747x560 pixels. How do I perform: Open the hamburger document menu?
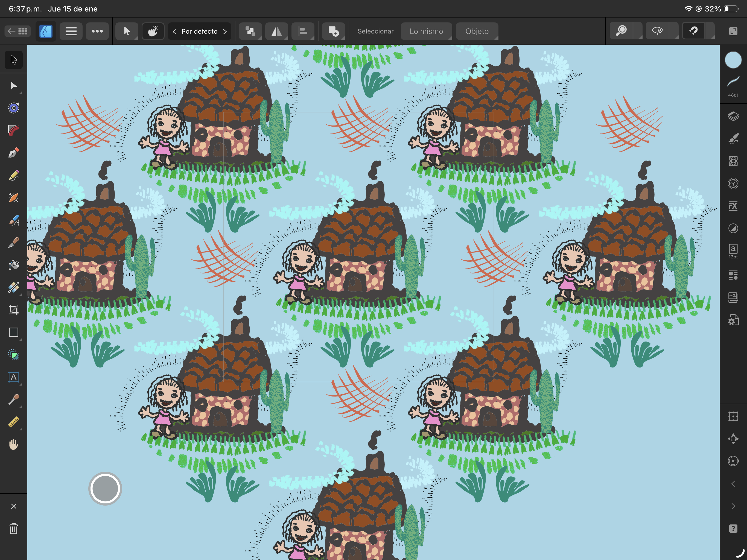71,31
